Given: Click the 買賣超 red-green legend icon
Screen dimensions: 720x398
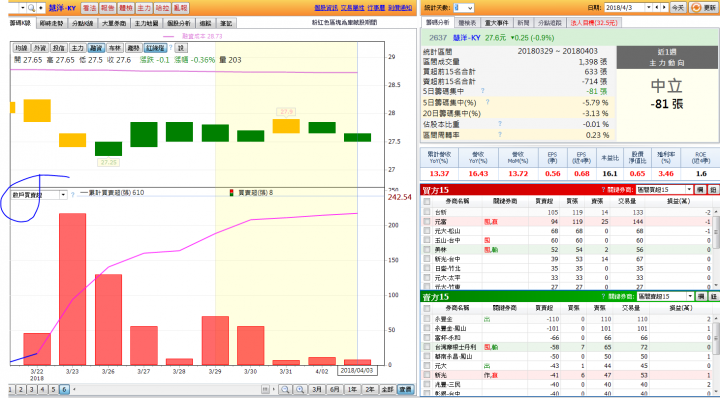Looking at the screenshot, I should [231, 193].
